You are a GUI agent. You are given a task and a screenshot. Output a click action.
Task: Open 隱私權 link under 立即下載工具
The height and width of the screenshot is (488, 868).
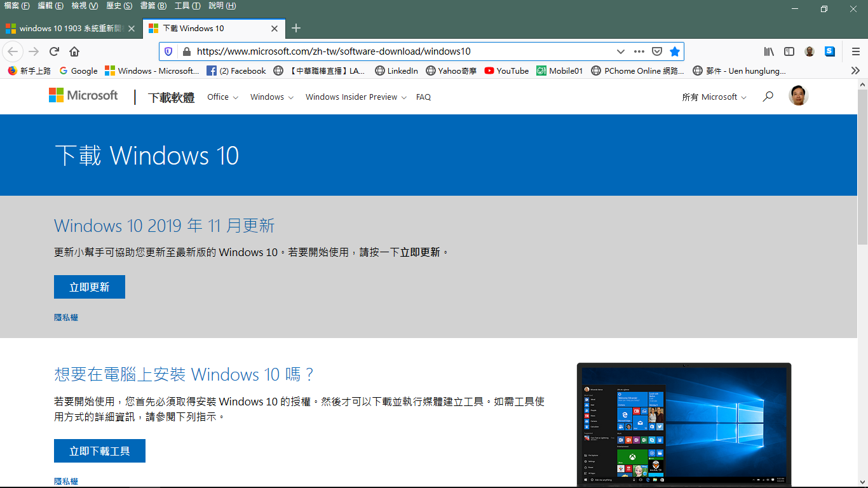pyautogui.click(x=66, y=482)
